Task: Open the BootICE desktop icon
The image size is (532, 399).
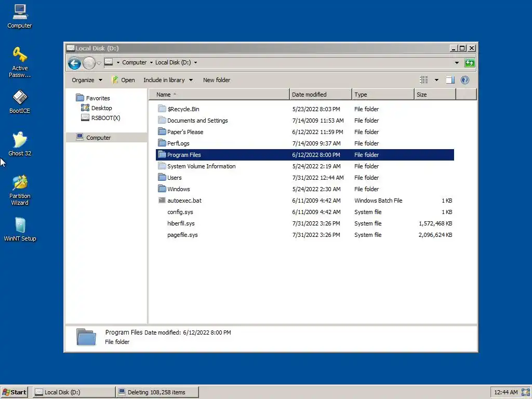Action: click(20, 101)
